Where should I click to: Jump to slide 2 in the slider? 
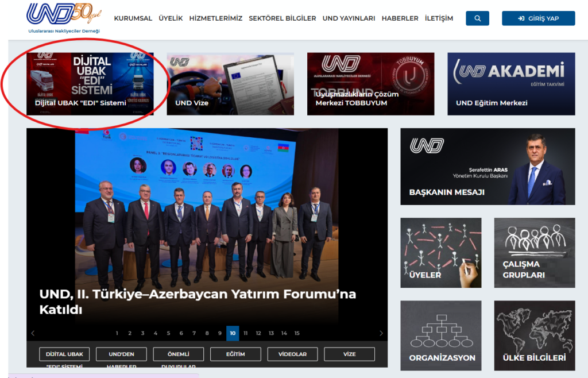(x=130, y=333)
